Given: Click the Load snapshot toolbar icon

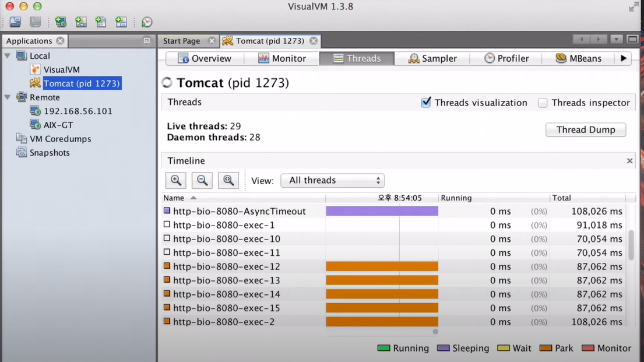Looking at the screenshot, I should pos(16,22).
